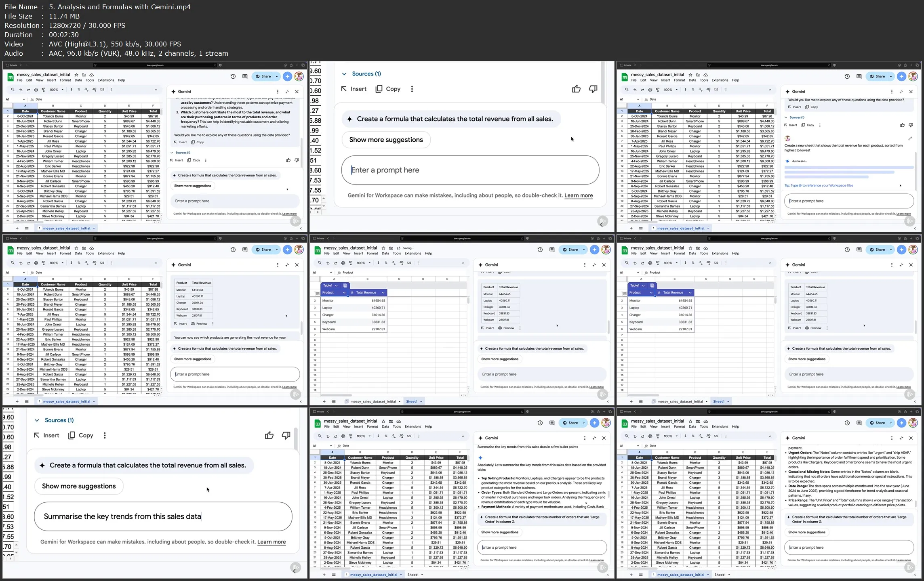Click all-sheets list icon in 'Absolutely!' summary frame

334,575
